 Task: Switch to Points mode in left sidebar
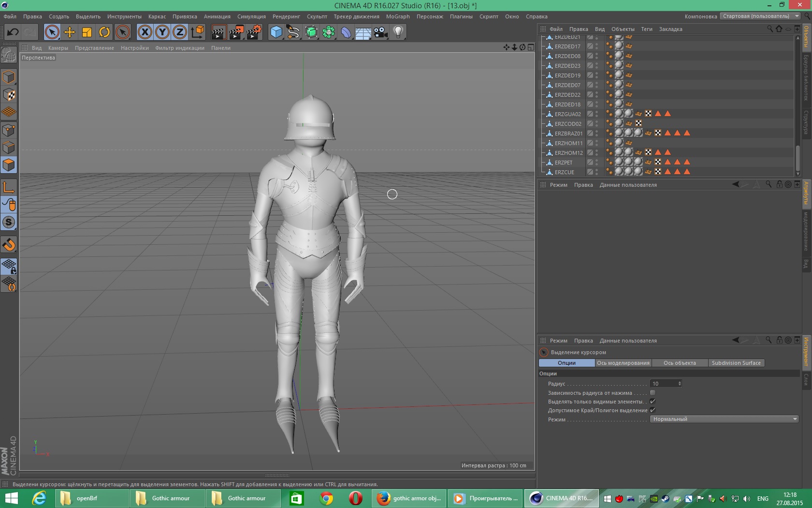pyautogui.click(x=9, y=130)
